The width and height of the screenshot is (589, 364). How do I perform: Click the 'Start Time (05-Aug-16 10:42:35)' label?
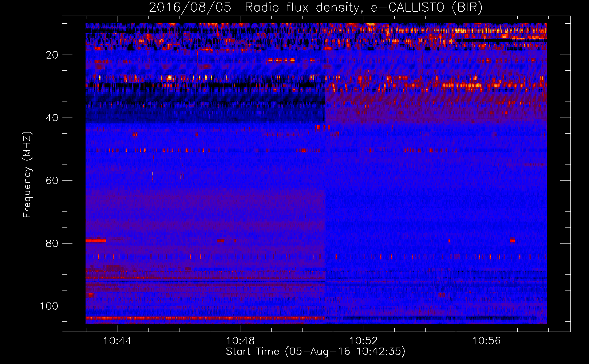(x=316, y=352)
